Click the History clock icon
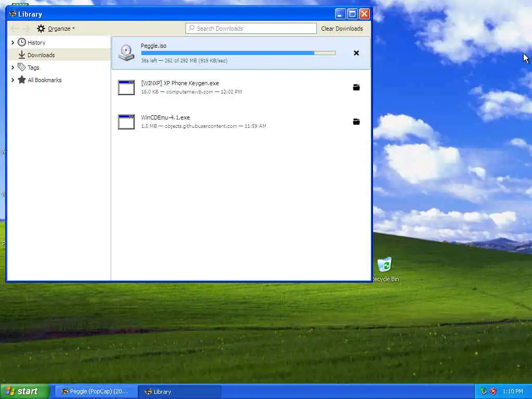This screenshot has width=532, height=399. 22,42
